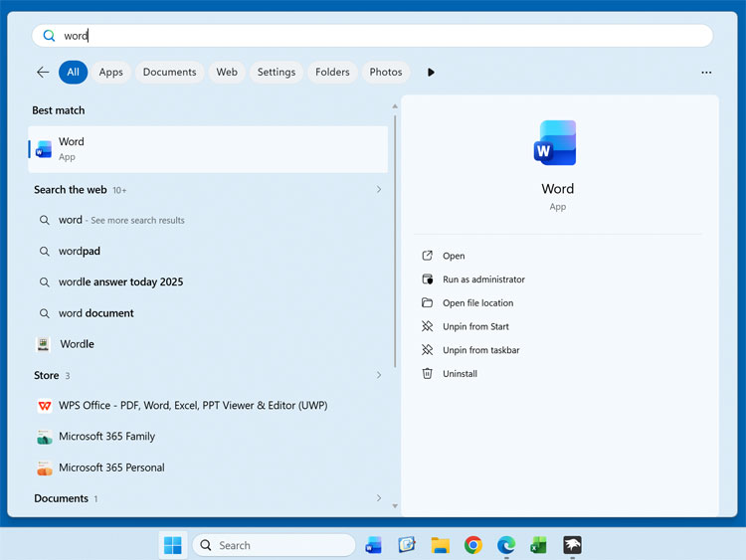Click the Wordle app icon in results
Viewport: 746px width, 560px height.
(44, 343)
